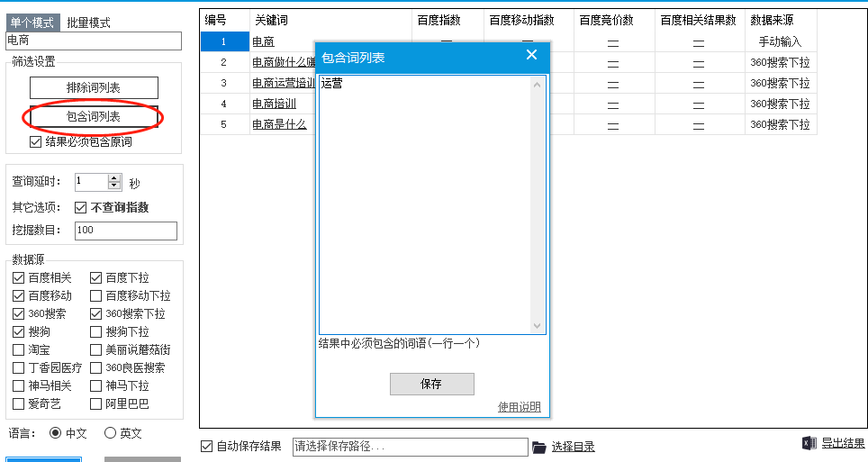Click the 导出结果 link
This screenshot has height=462, width=868.
pos(843,443)
